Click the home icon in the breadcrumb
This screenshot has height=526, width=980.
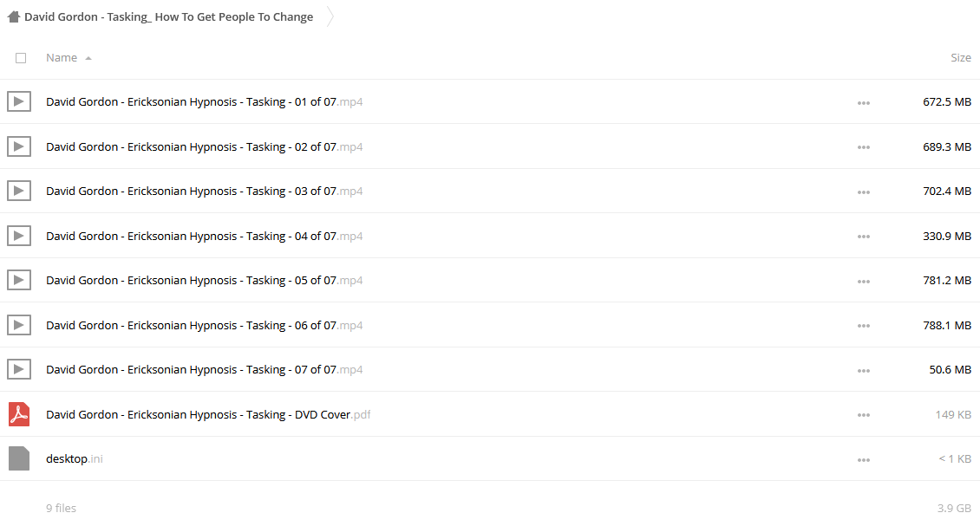point(14,16)
